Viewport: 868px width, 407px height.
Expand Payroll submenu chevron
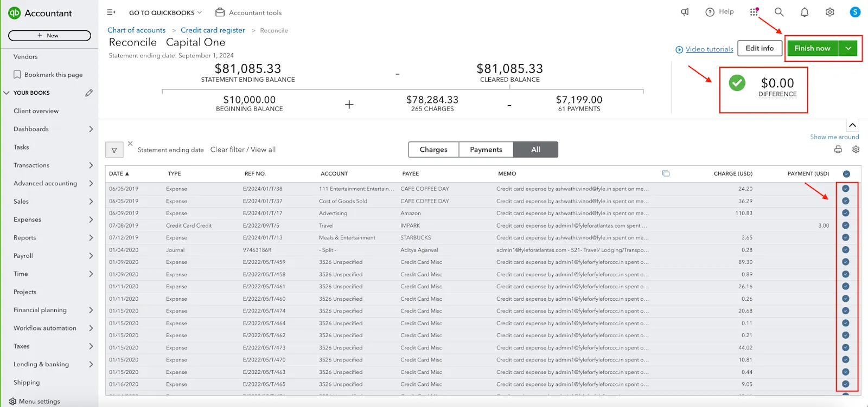coord(91,256)
